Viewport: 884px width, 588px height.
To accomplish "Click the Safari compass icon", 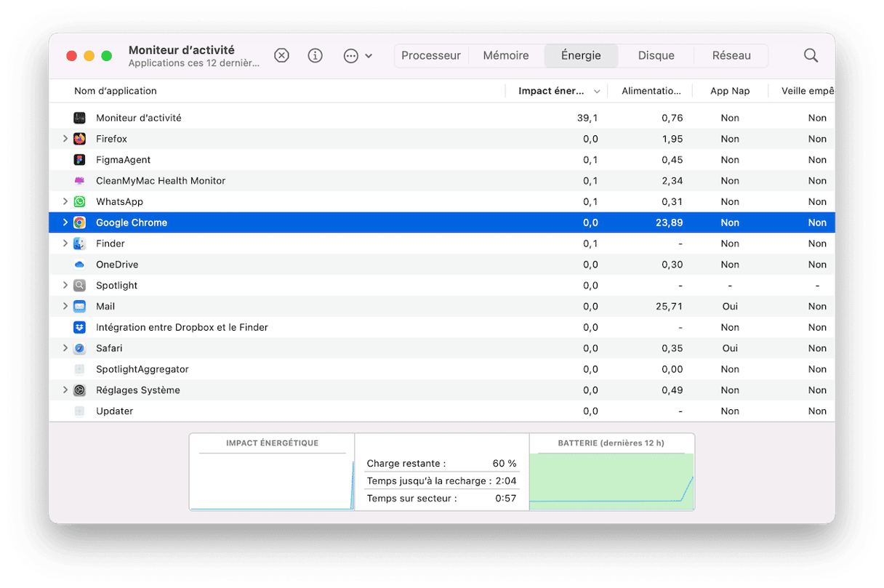I will pyautogui.click(x=80, y=349).
